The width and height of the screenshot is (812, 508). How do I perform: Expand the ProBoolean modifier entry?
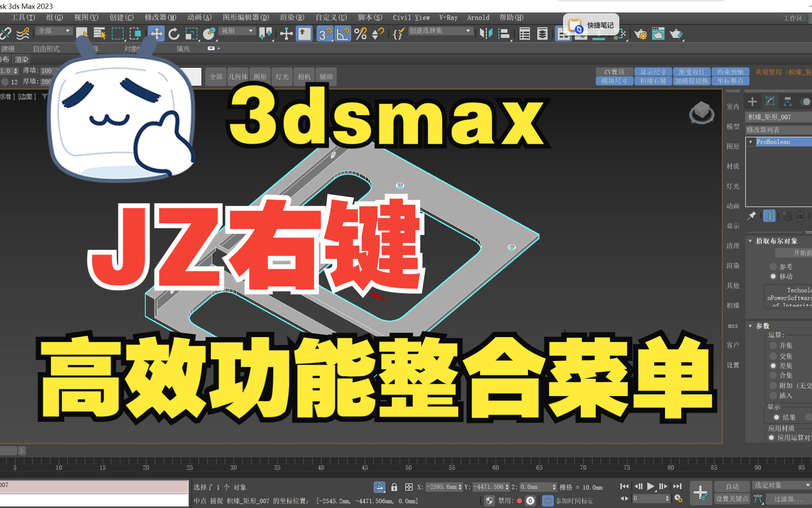(751, 142)
